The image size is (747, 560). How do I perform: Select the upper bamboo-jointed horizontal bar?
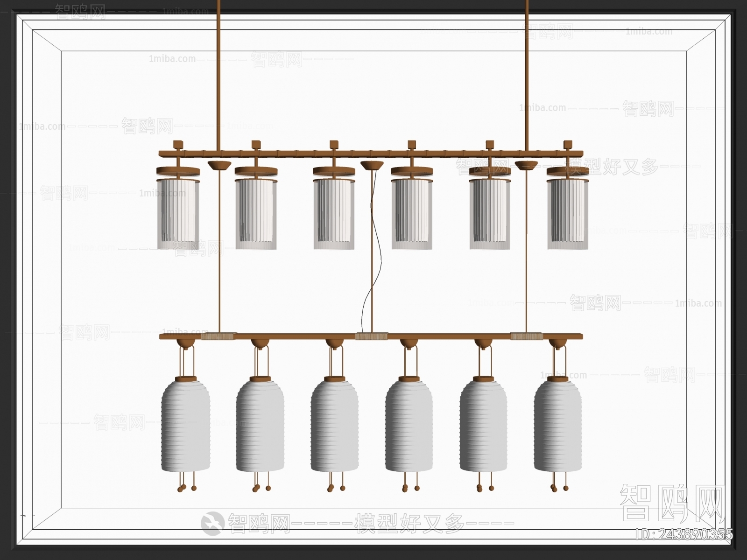(371, 154)
